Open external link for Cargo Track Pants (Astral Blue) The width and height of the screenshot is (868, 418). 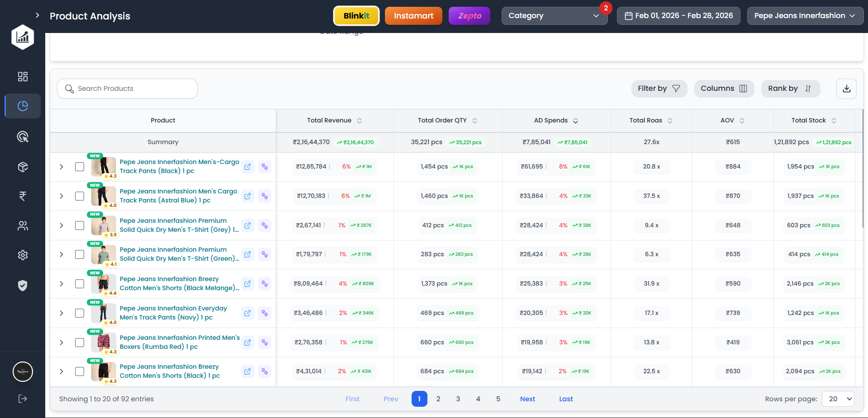point(247,196)
